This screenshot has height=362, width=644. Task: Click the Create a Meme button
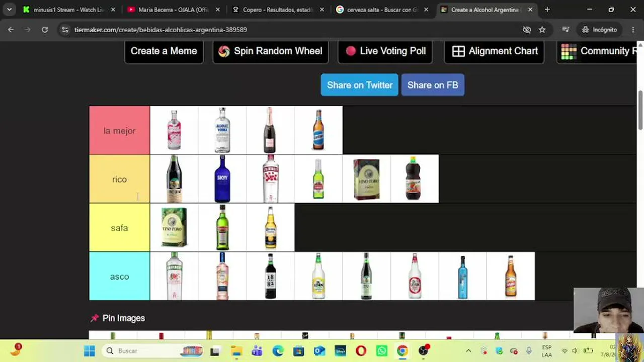pyautogui.click(x=164, y=51)
